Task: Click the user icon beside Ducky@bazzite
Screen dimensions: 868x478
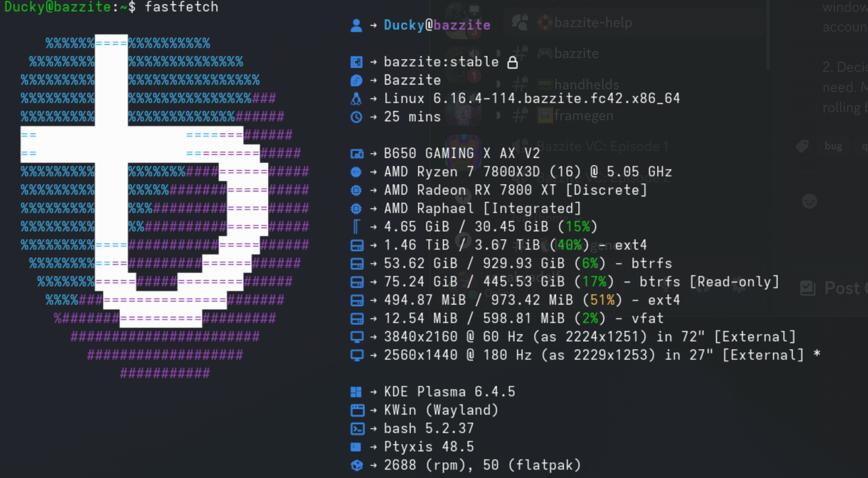Action: 356,25
